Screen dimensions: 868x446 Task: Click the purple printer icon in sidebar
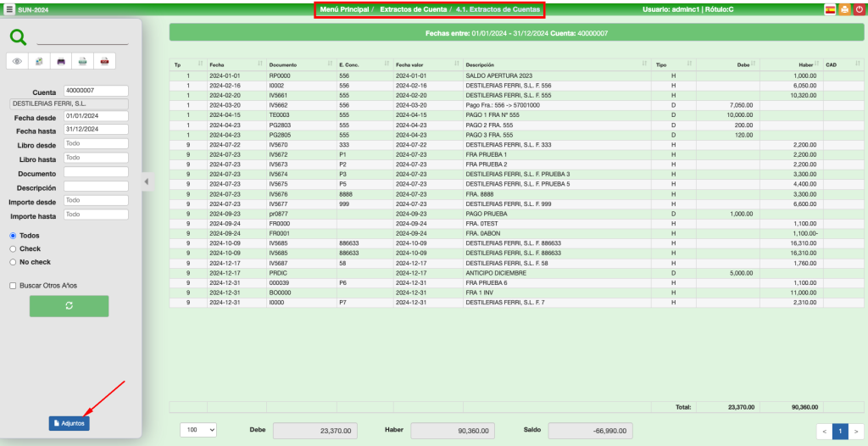point(60,61)
